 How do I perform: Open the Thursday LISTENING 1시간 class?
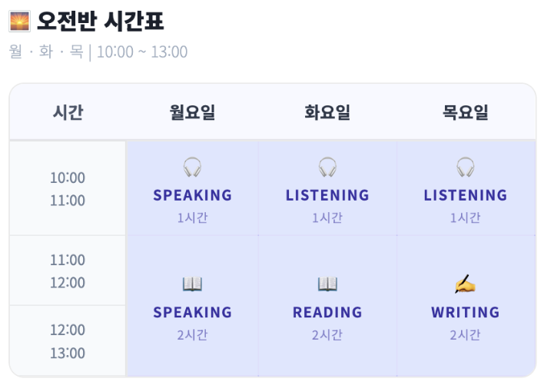[466, 188]
